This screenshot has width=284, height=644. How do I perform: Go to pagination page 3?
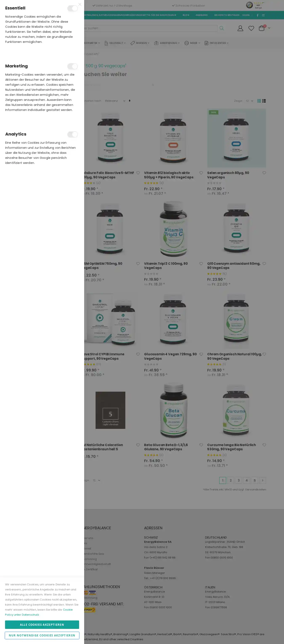239,480
